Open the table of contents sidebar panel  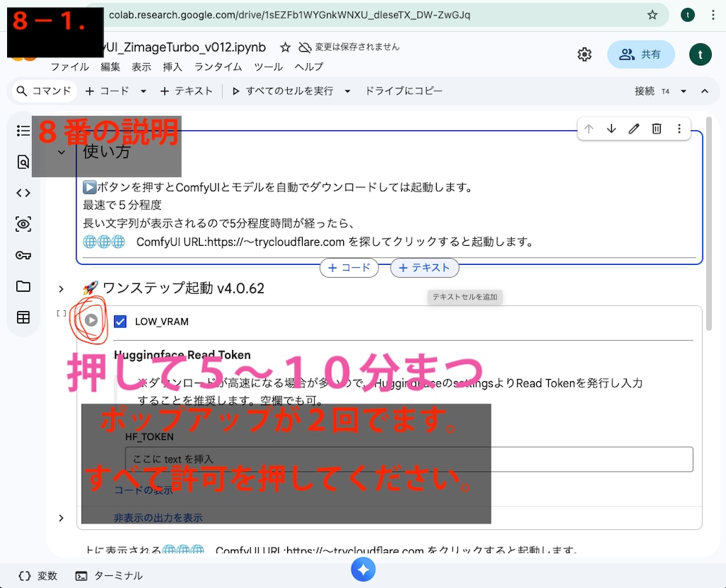(x=23, y=130)
